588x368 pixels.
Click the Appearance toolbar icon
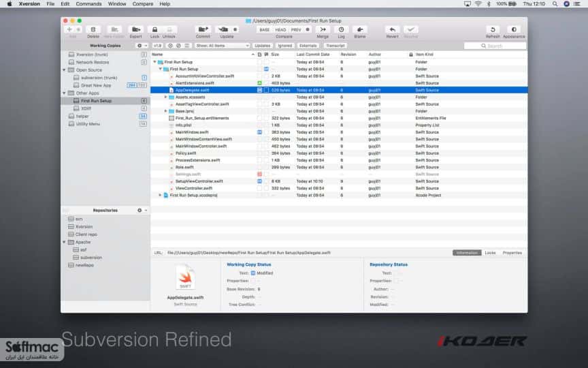pos(514,29)
